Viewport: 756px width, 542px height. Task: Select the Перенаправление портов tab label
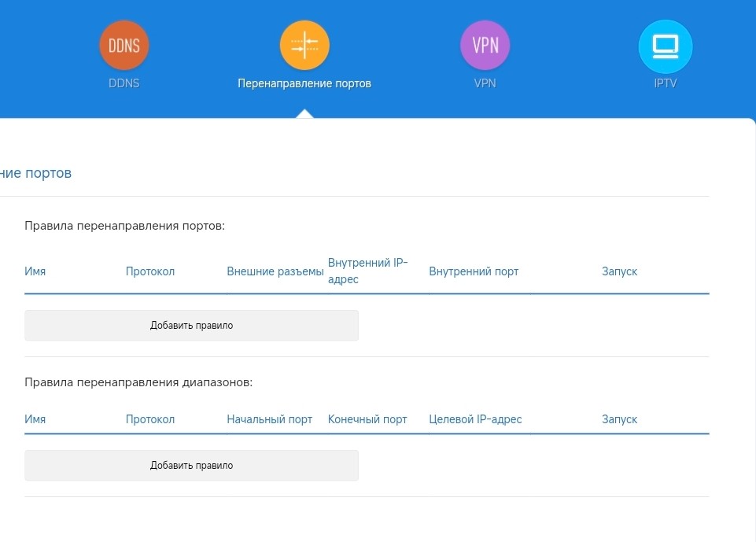304,83
